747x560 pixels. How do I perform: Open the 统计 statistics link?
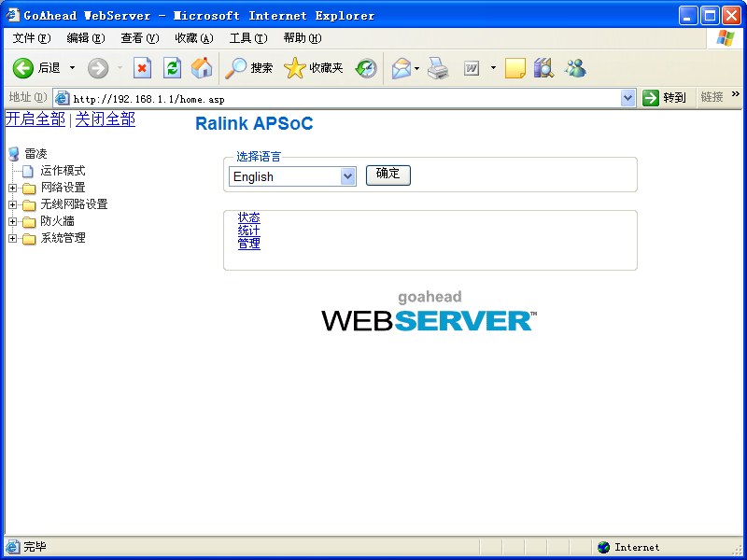pyautogui.click(x=248, y=231)
